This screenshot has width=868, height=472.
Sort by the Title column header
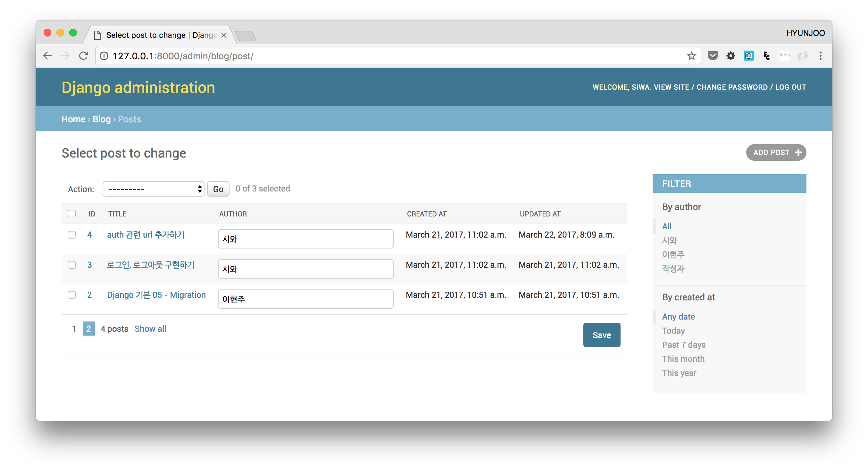(x=117, y=214)
